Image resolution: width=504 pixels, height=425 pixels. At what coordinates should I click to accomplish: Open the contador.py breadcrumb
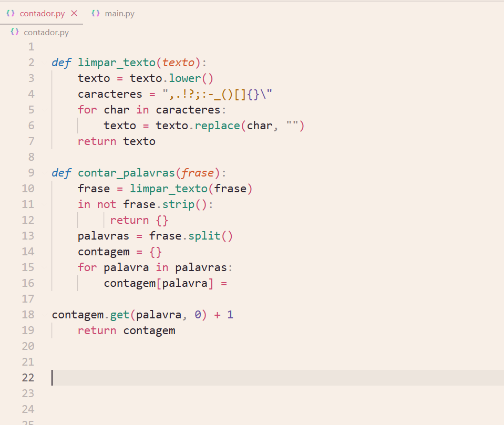coord(46,33)
